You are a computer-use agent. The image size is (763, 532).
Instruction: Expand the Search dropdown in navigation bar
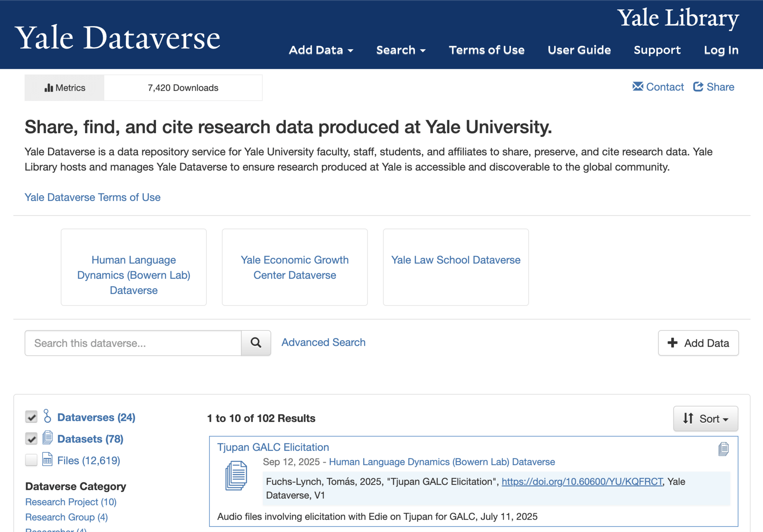coord(400,50)
